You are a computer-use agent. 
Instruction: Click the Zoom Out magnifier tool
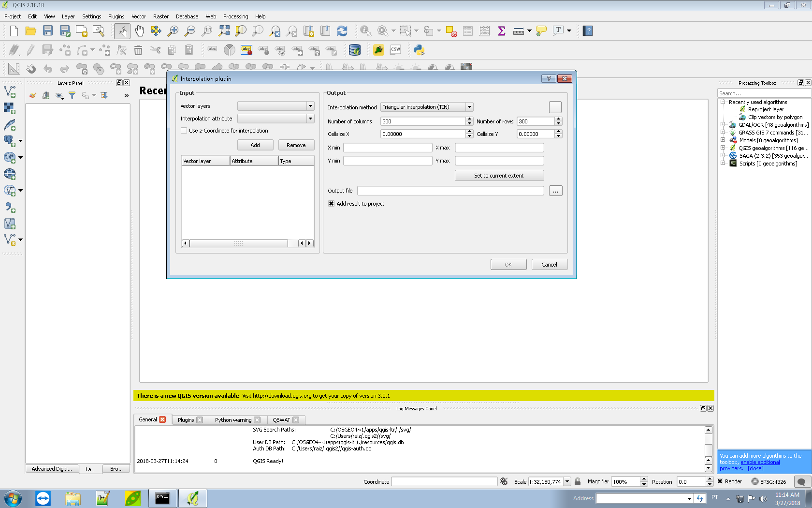point(190,31)
